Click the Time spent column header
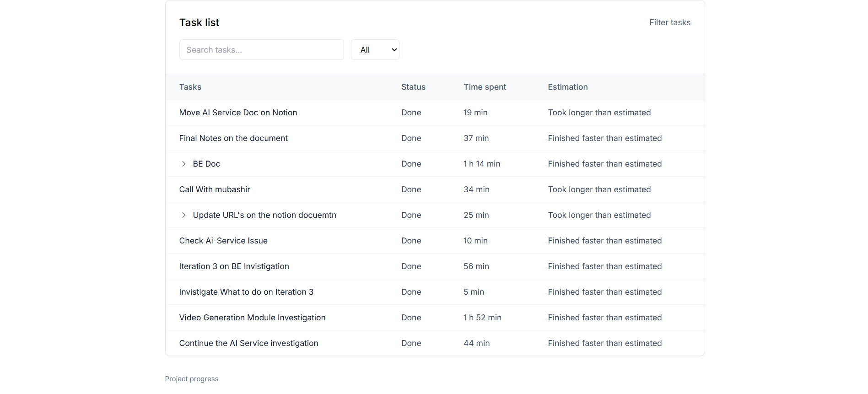The height and width of the screenshot is (394, 868). [485, 87]
